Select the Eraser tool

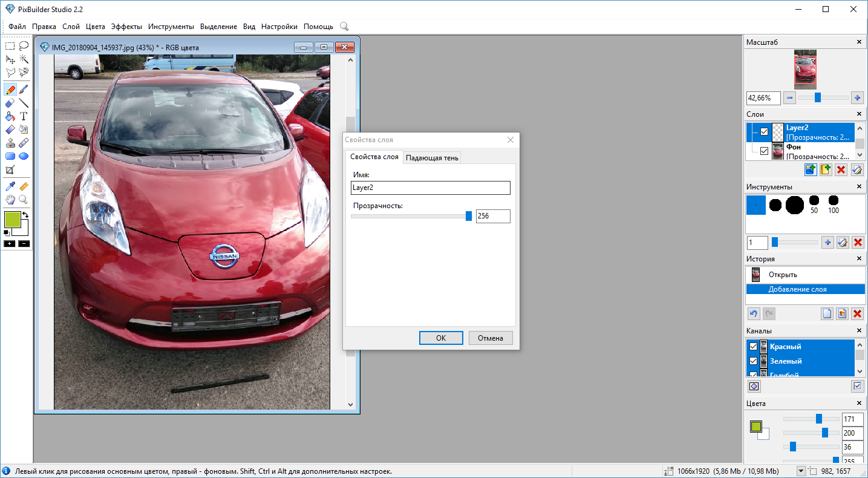(x=10, y=103)
